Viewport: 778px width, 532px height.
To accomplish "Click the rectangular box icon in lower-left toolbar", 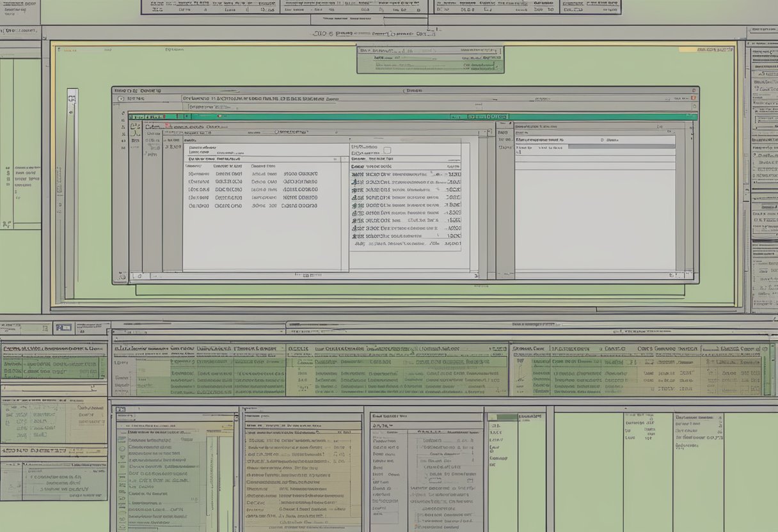I will point(63,328).
